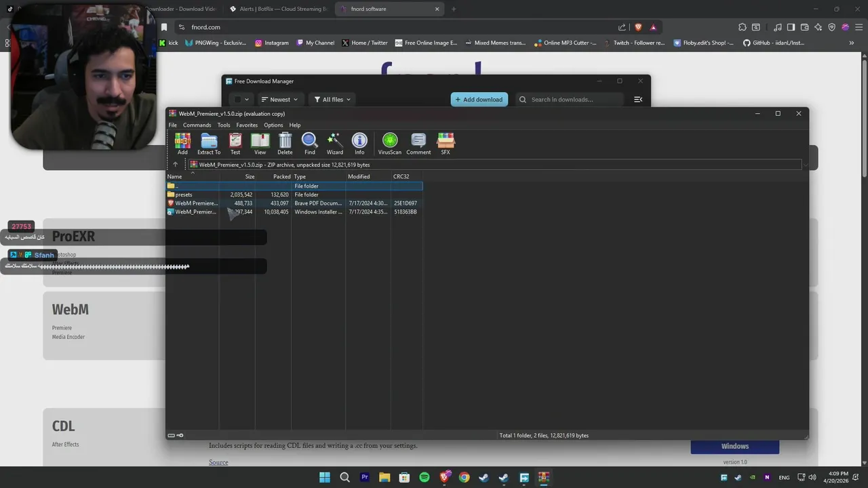Click the 'Total 1 folder, 2 files' status text
Screen dimensions: 868x488
tap(544, 436)
